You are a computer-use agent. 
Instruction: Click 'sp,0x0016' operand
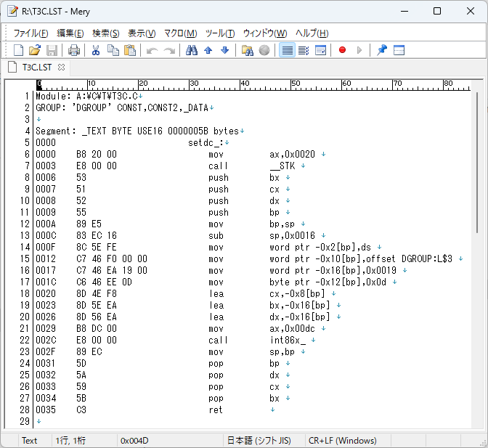(292, 235)
